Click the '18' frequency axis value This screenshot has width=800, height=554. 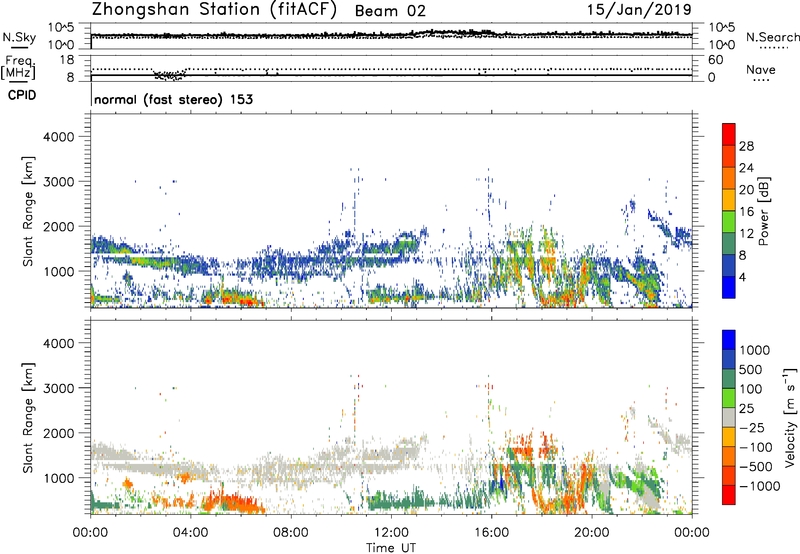coord(67,60)
